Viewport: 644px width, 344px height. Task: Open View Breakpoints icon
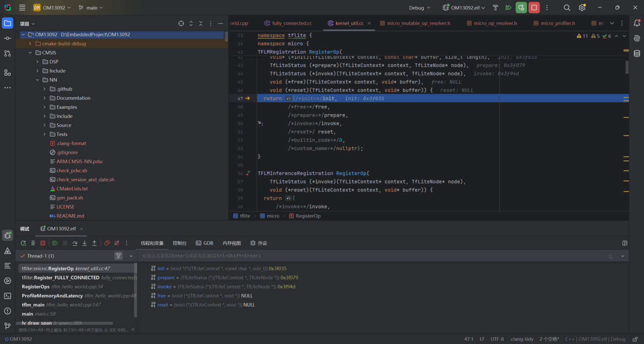click(107, 243)
